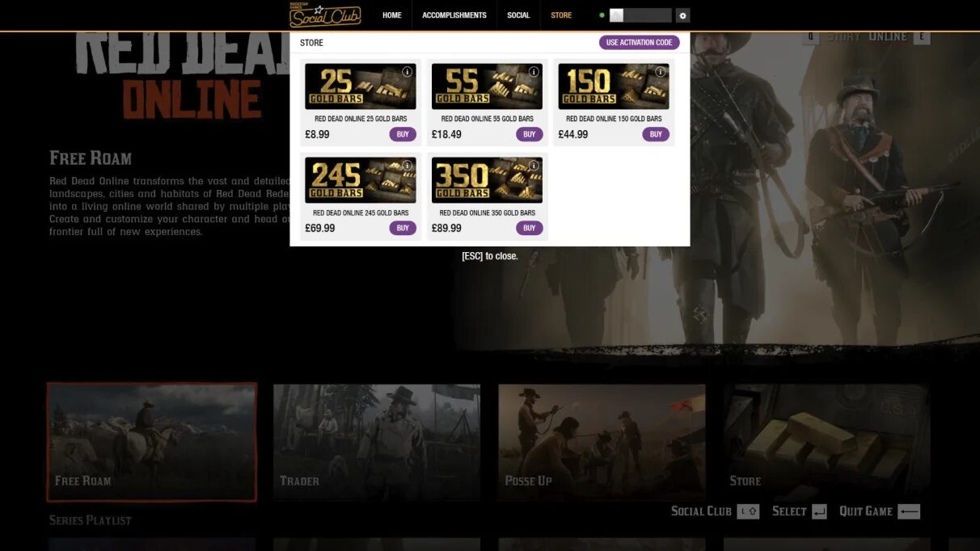Click the settings gear in the top bar
Viewport: 980px width, 551px height.
[x=682, y=15]
